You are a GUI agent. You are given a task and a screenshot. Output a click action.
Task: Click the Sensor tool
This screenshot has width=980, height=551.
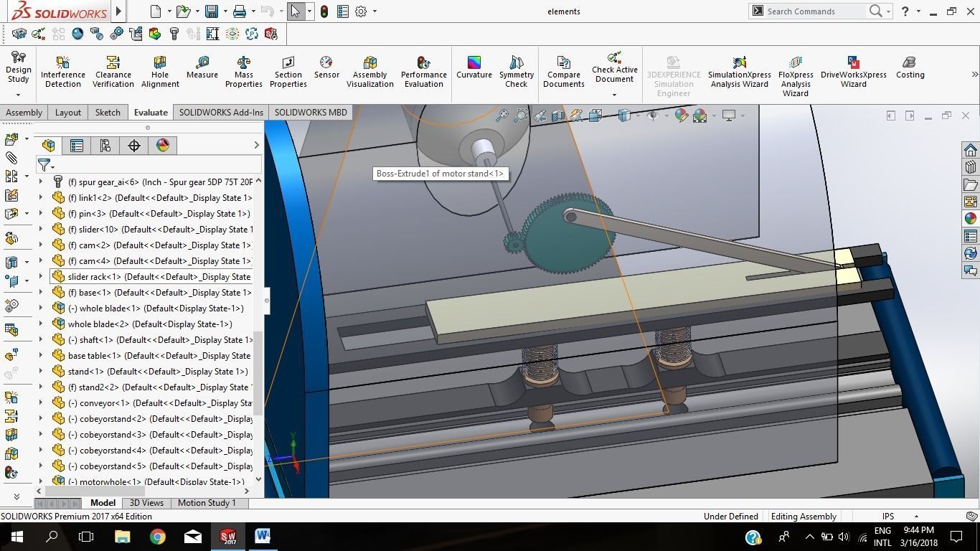[x=326, y=67]
